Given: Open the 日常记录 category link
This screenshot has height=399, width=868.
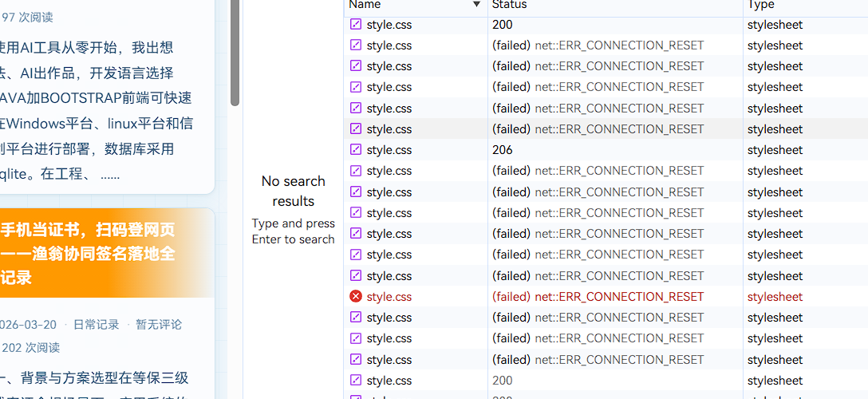Looking at the screenshot, I should (97, 324).
